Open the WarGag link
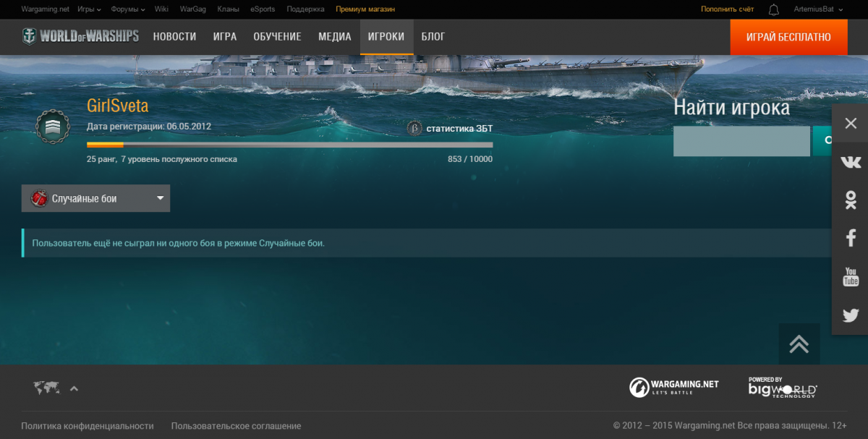 coord(193,9)
